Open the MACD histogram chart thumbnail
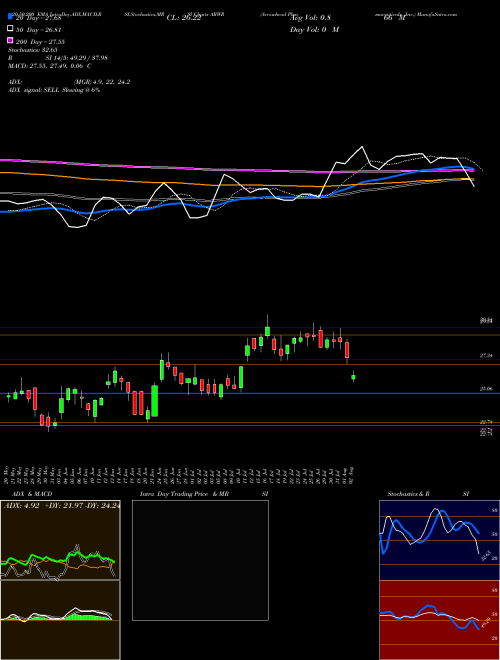The height and width of the screenshot is (660, 500). [60, 620]
